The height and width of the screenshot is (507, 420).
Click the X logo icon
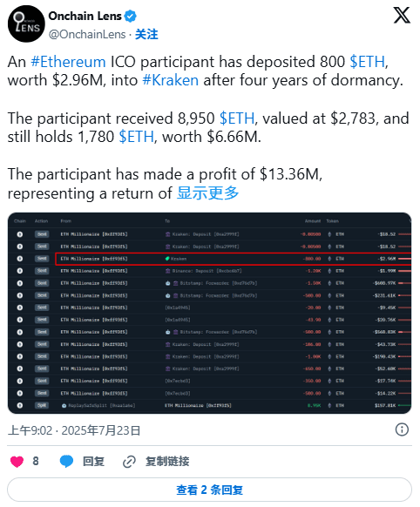402,16
